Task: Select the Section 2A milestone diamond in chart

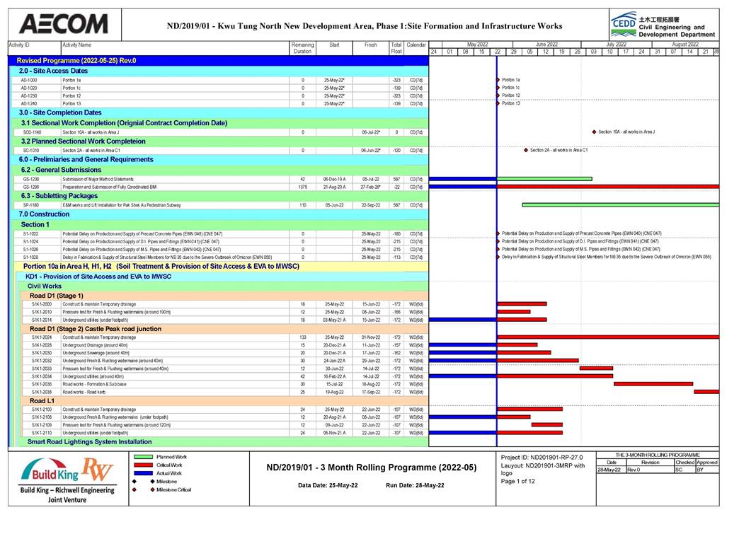Action: point(525,150)
